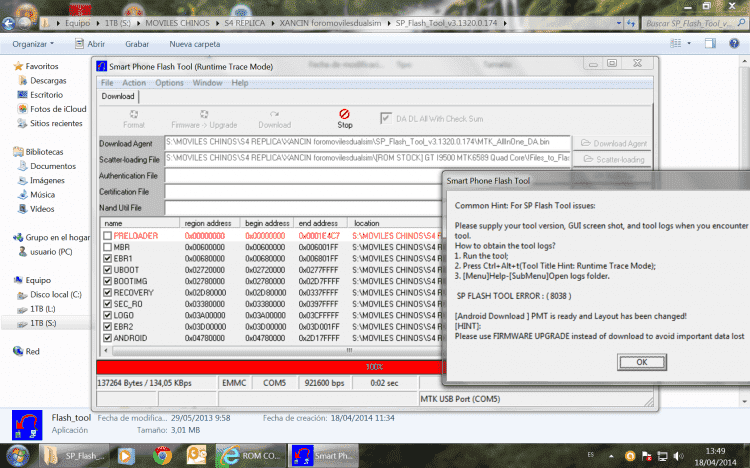Image resolution: width=750 pixels, height=468 pixels.
Task: Click Grabar in the Explorer toolbar
Action: (x=137, y=44)
